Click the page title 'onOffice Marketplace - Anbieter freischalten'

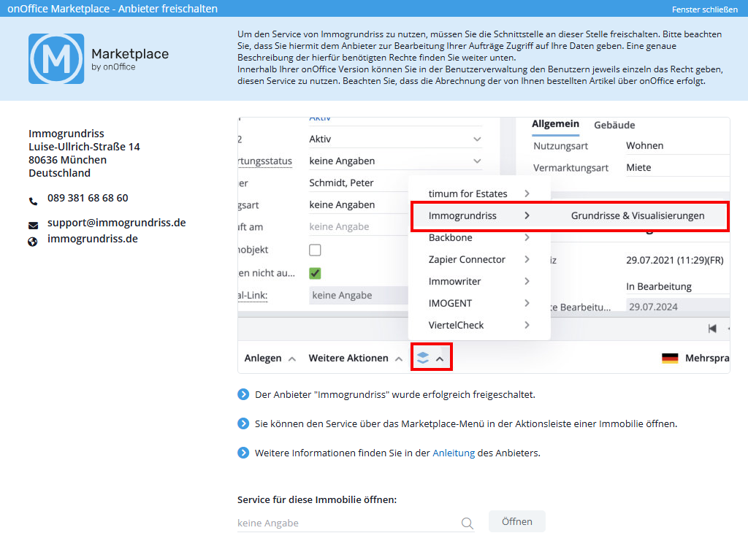(112, 9)
